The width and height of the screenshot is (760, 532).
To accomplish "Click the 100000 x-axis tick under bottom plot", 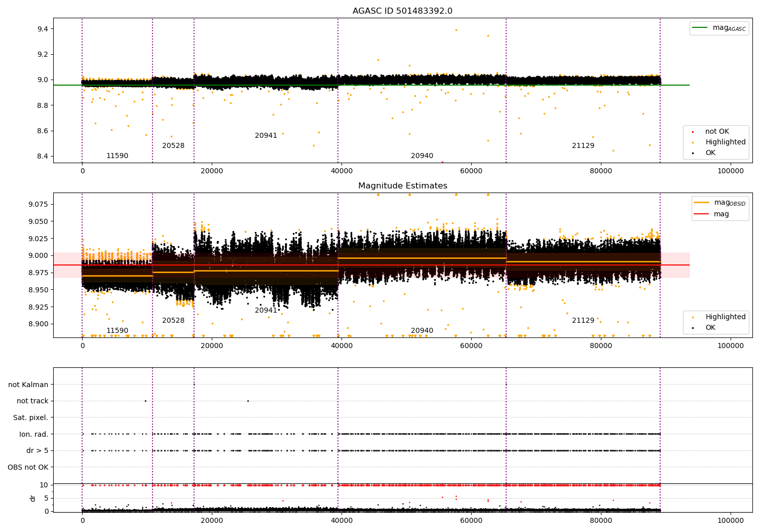I will coord(731,521).
